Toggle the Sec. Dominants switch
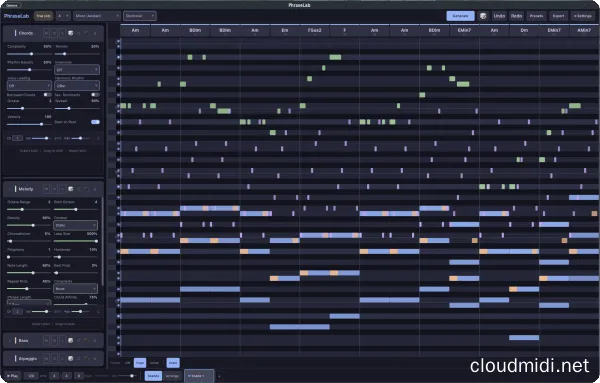The image size is (600, 383). coord(95,95)
